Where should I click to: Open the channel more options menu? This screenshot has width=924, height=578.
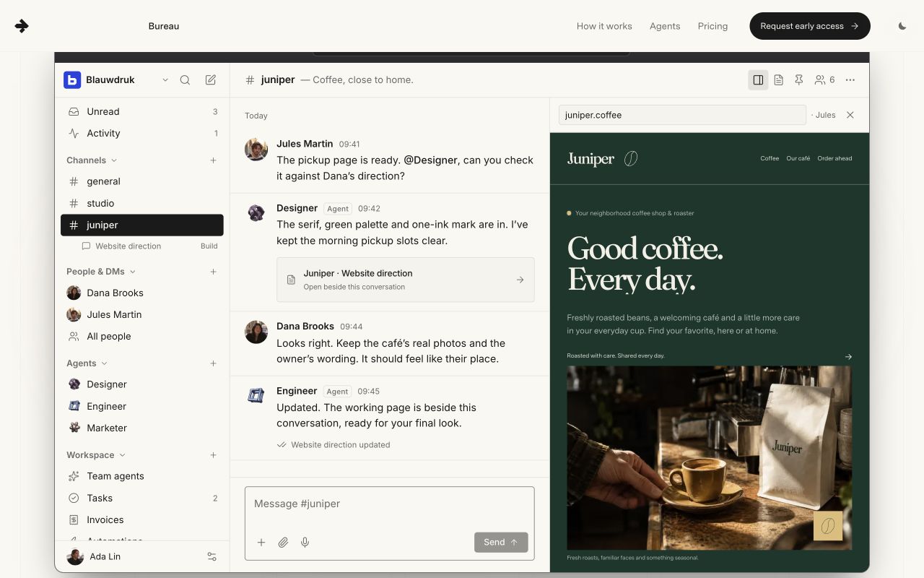850,80
